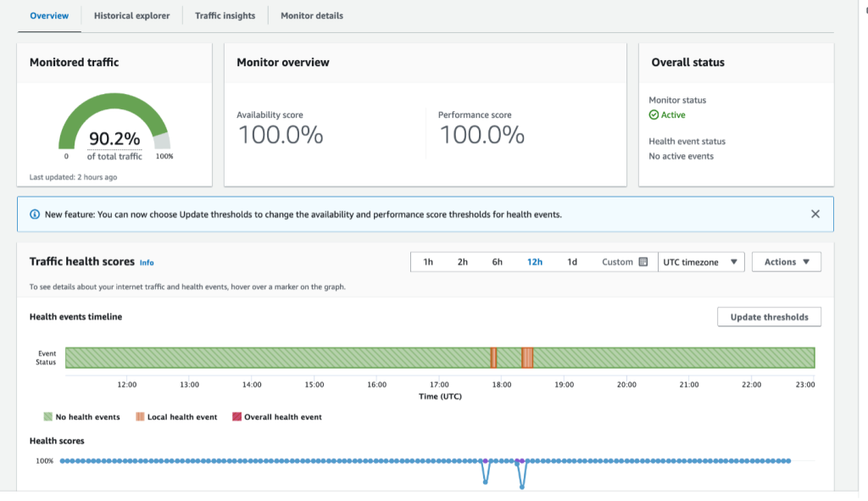868x501 pixels.
Task: Open the calendar icon next to Custom
Action: [x=643, y=262]
